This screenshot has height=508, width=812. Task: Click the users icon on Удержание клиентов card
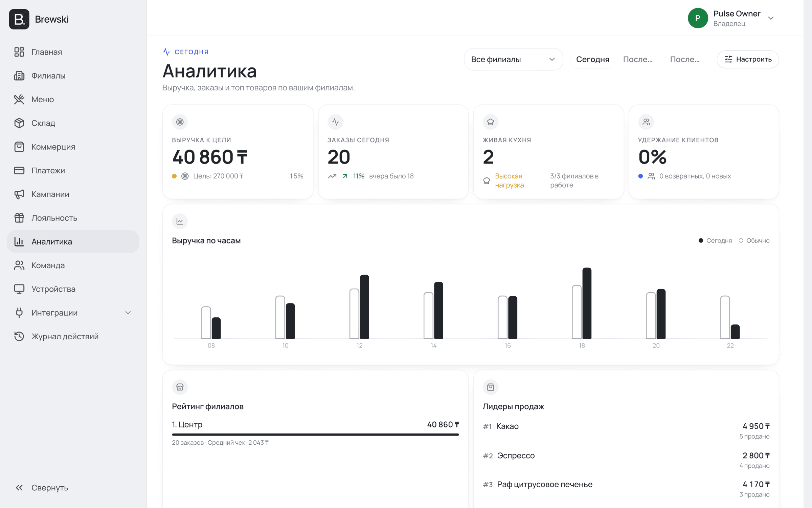(646, 122)
